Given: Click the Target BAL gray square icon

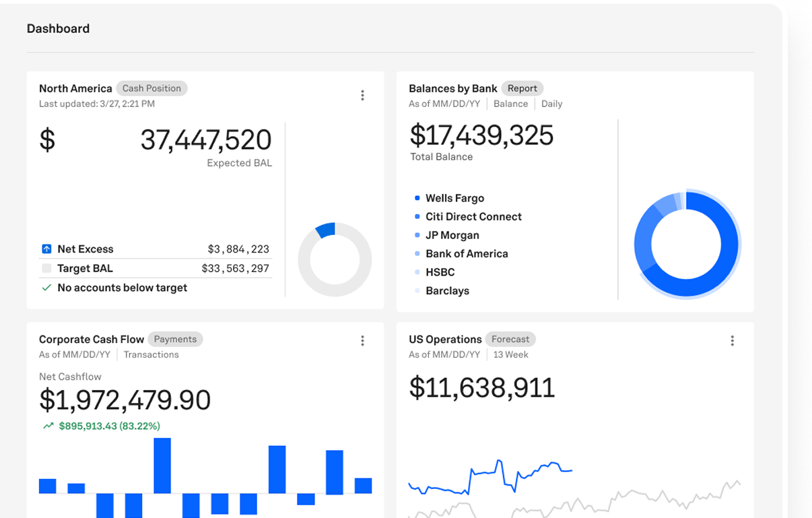Looking at the screenshot, I should 46,268.
